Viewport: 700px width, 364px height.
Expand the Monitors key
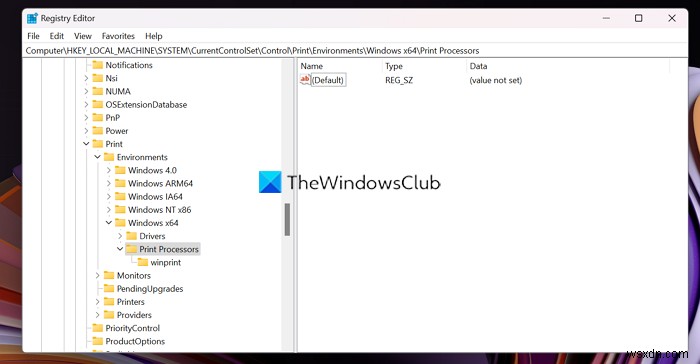tap(97, 276)
